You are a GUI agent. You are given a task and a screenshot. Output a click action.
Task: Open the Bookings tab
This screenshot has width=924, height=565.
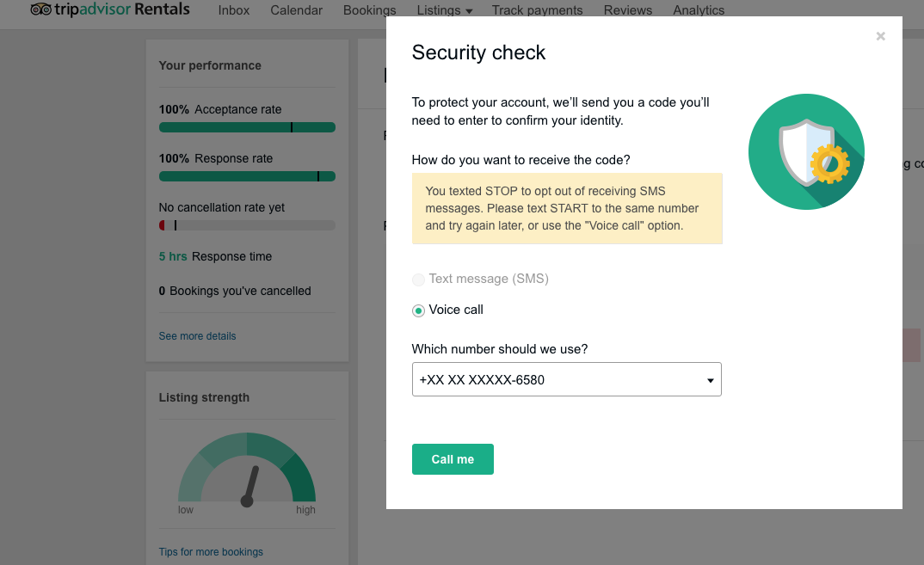(x=369, y=10)
